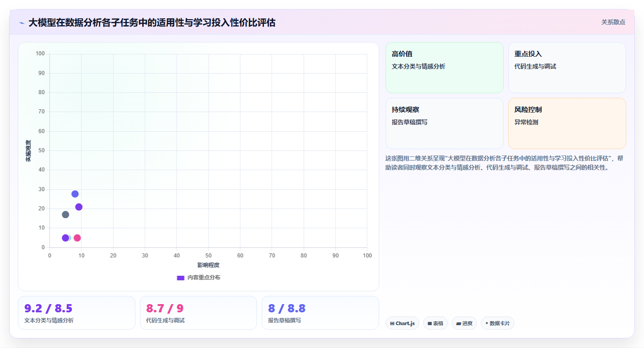
Task: Click the pink scatter point
Action: coord(77,238)
